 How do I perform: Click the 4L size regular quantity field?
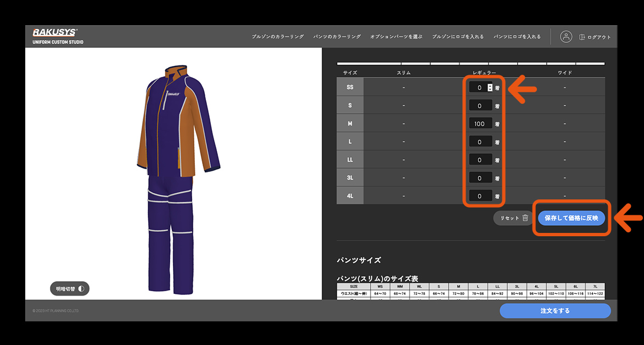click(480, 196)
